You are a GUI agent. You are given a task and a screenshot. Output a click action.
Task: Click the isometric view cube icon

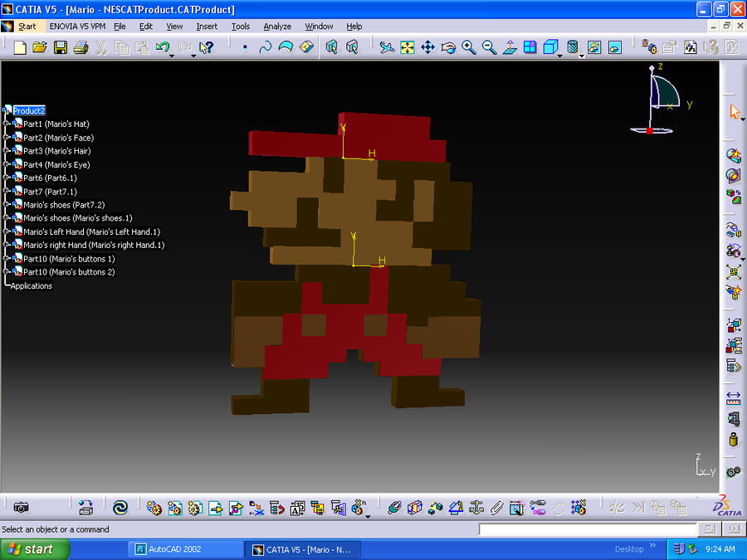click(550, 47)
